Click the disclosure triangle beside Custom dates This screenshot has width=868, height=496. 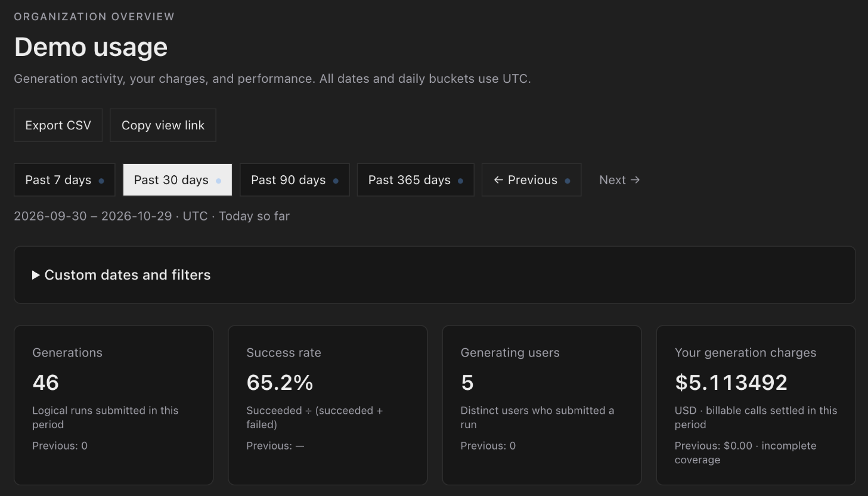[x=36, y=275]
